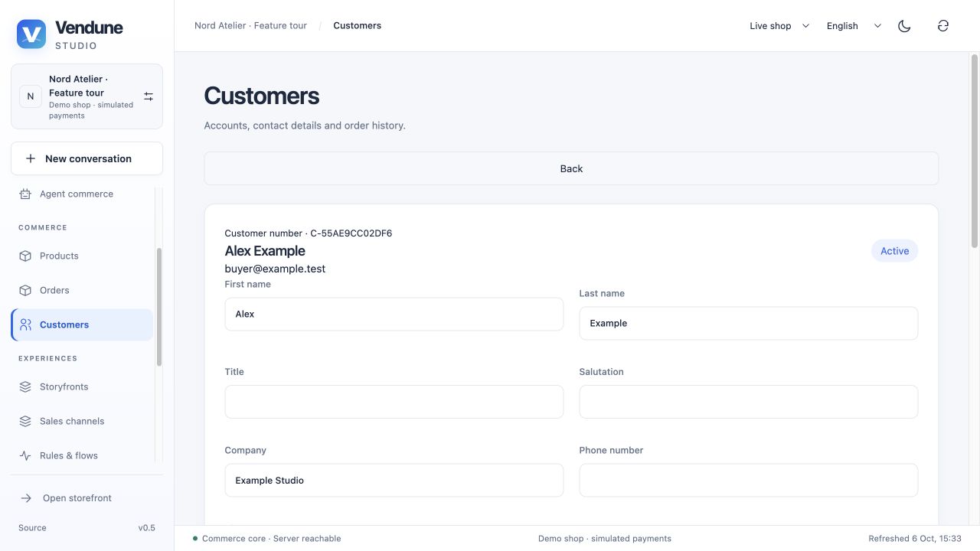Screen dimensions: 980x551
Task: Click the Nord Atelier · Feature tour breadcrumb
Action: tap(250, 26)
